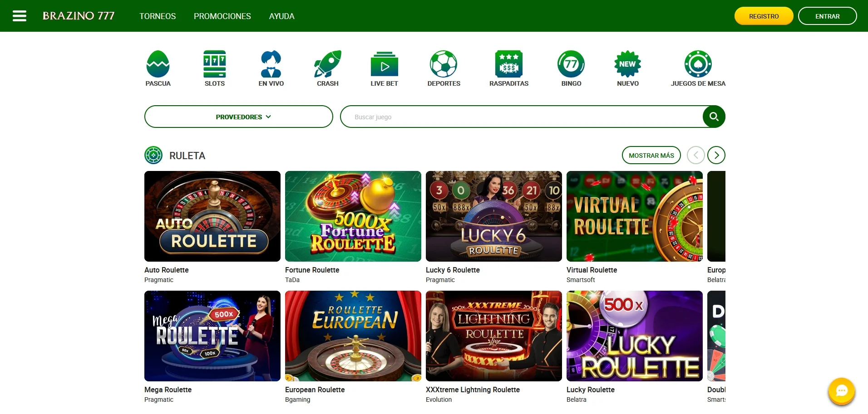The image size is (868, 414).
Task: Open the TORNEOS menu item
Action: point(157,16)
